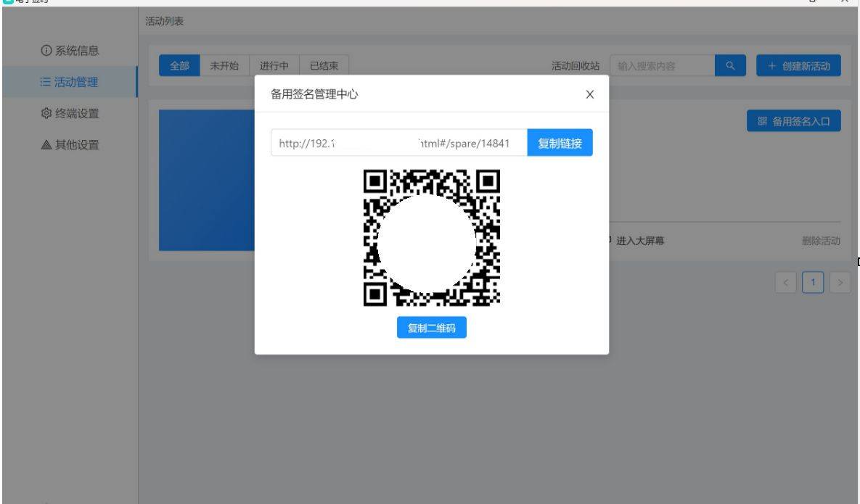Click the 输入搜索内容 search field

pyautogui.click(x=662, y=66)
